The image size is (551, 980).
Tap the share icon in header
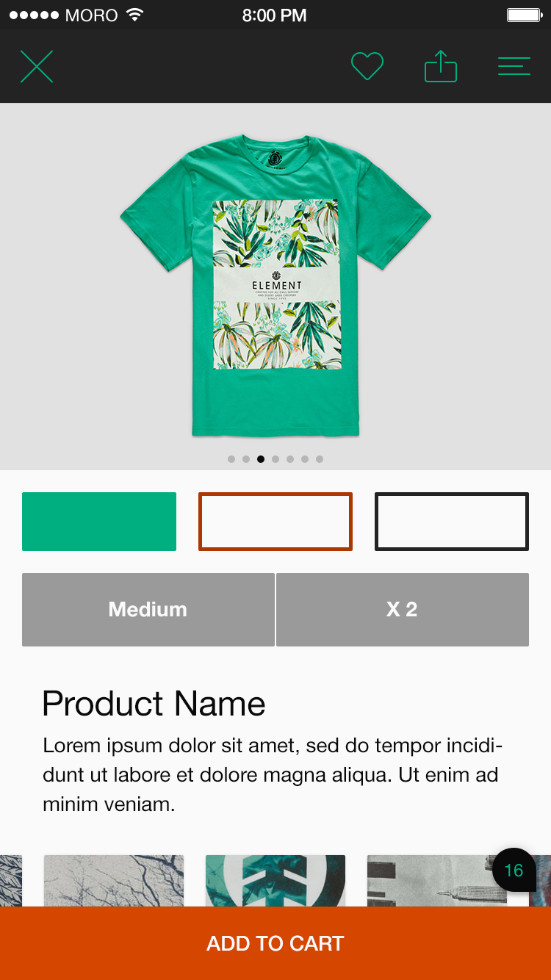[x=441, y=66]
